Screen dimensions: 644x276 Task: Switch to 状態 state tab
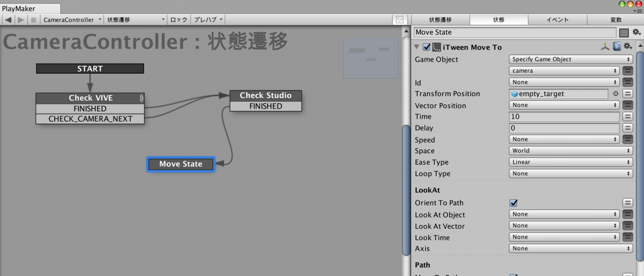499,20
